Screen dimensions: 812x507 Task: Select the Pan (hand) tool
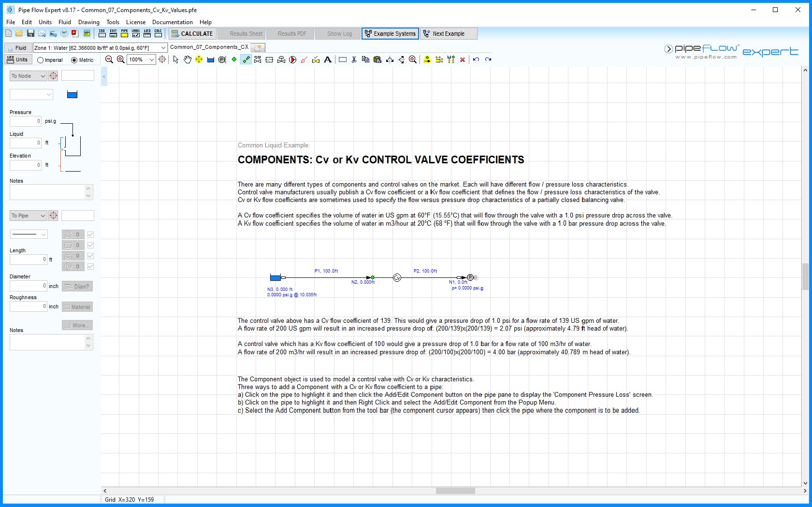[x=188, y=59]
